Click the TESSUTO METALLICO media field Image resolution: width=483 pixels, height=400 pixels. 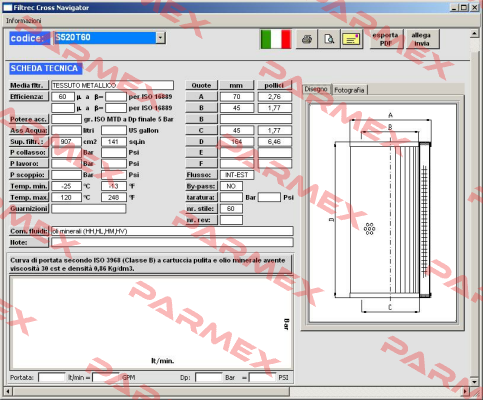point(112,85)
